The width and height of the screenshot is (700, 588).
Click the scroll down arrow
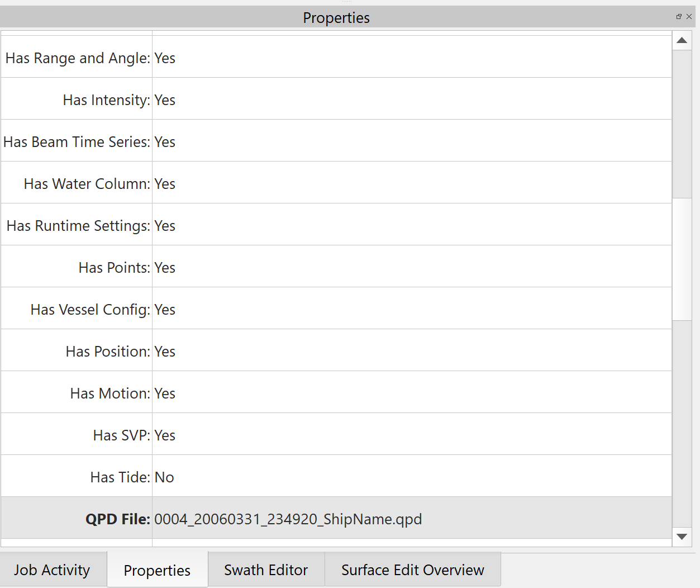point(682,537)
